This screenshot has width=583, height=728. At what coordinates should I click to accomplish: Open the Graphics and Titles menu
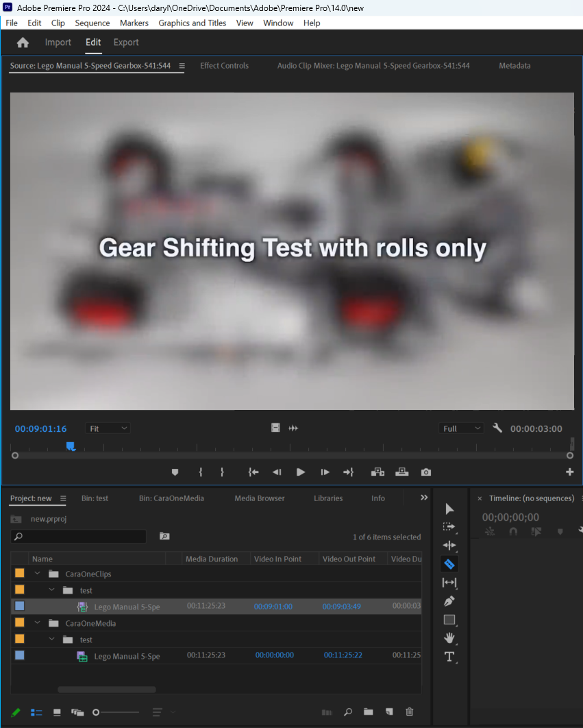click(x=193, y=23)
